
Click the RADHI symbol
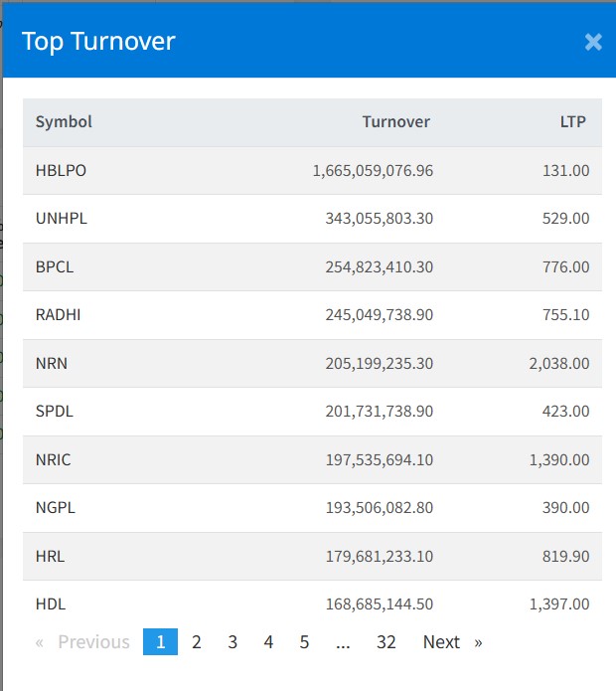pos(58,315)
